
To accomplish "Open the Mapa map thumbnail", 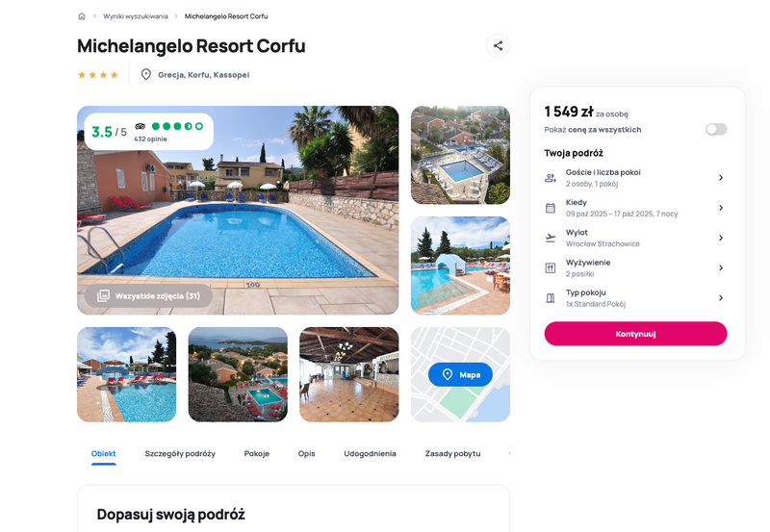I will (x=460, y=374).
